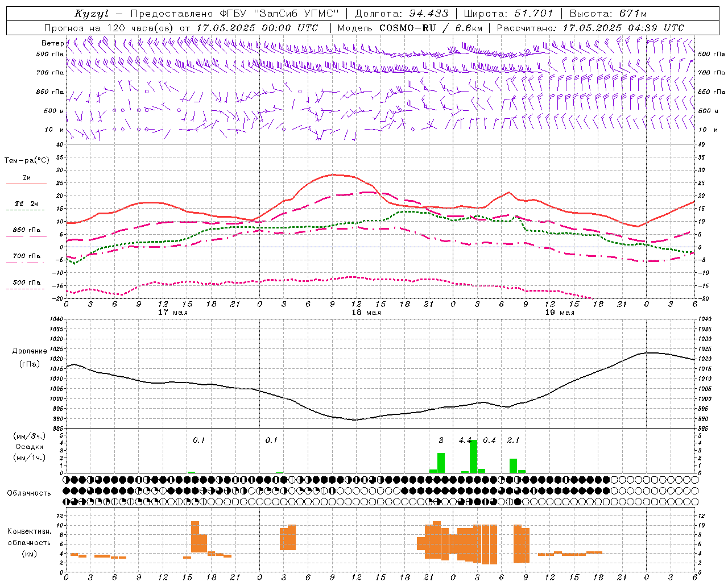728x582 pixels.
Task: Click the model label "COSMO-RU / 6.6км"
Action: [431, 28]
